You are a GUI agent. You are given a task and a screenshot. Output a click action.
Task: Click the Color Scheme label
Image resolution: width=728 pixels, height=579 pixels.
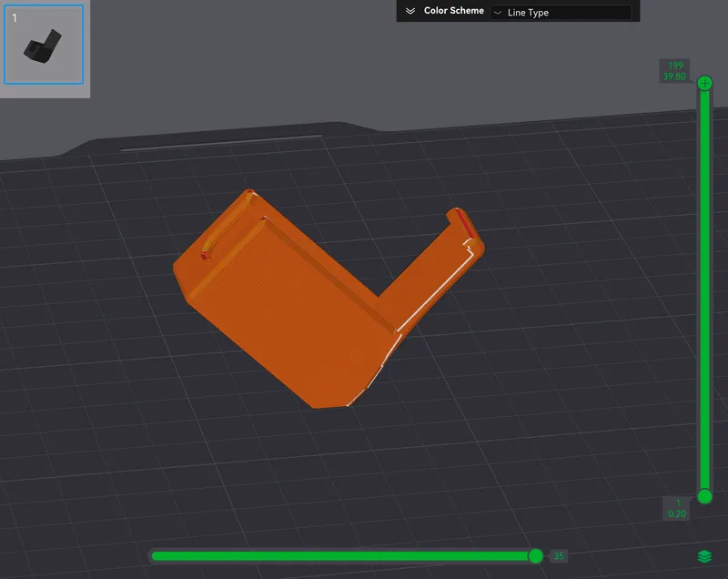click(x=453, y=11)
